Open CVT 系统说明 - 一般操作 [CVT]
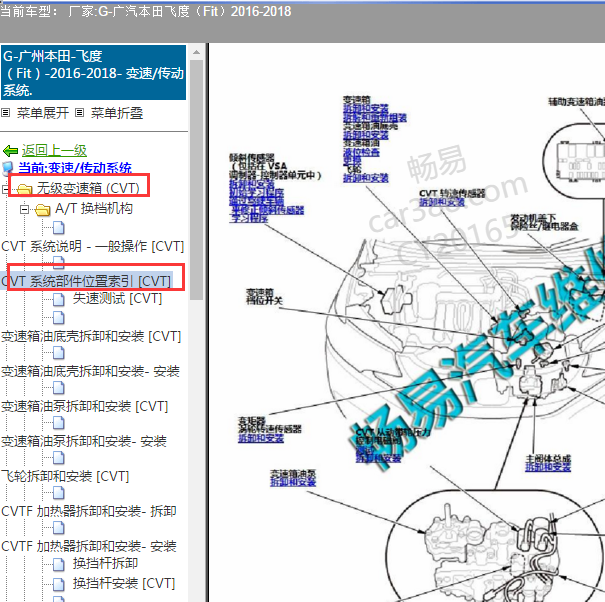This screenshot has width=605, height=602. point(93,246)
